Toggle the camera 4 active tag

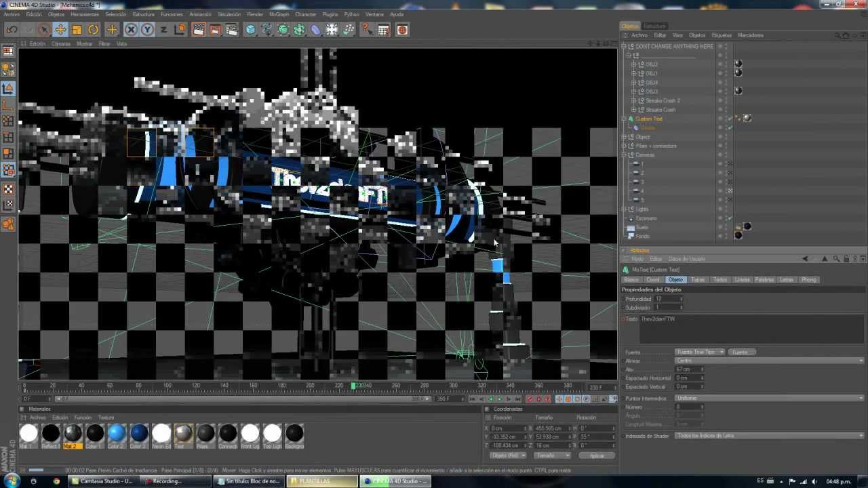[x=730, y=191]
